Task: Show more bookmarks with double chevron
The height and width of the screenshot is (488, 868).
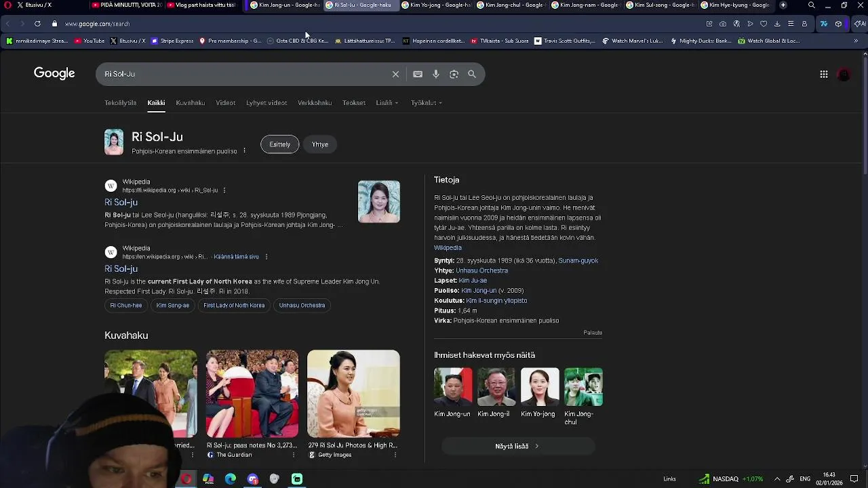Action: 856,41
